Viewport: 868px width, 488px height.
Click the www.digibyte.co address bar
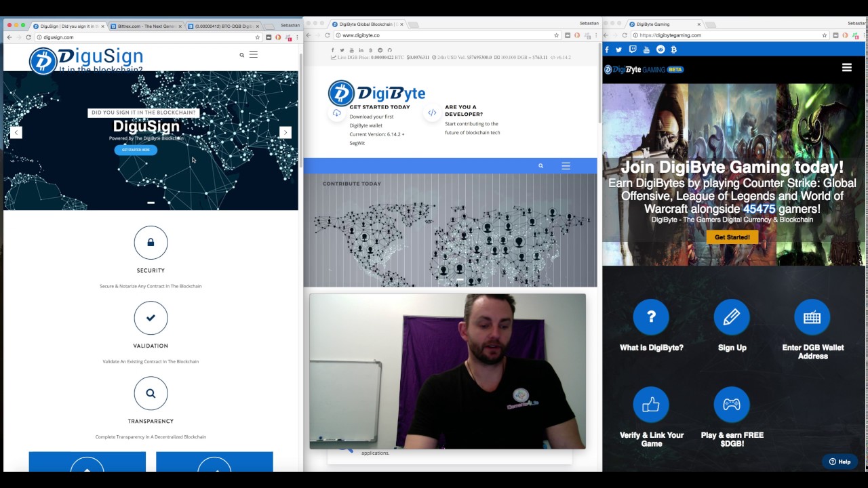click(x=448, y=35)
